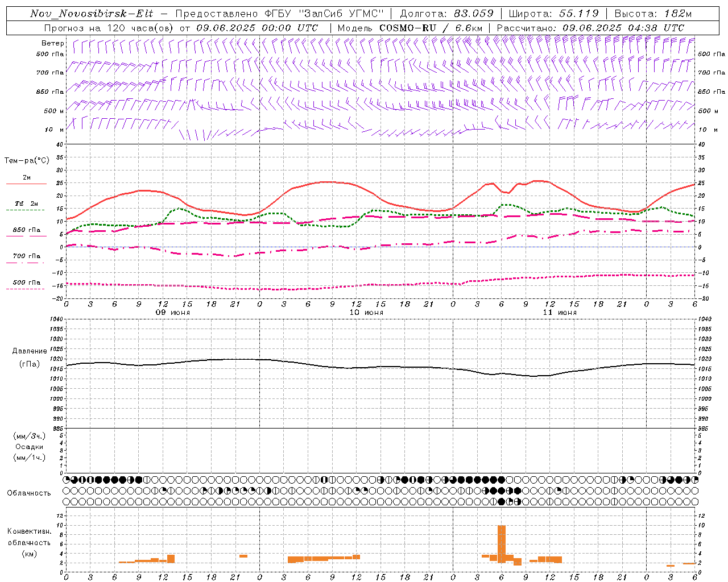
Task: Click the tallest orange convective cloud bar
Action: (x=501, y=544)
